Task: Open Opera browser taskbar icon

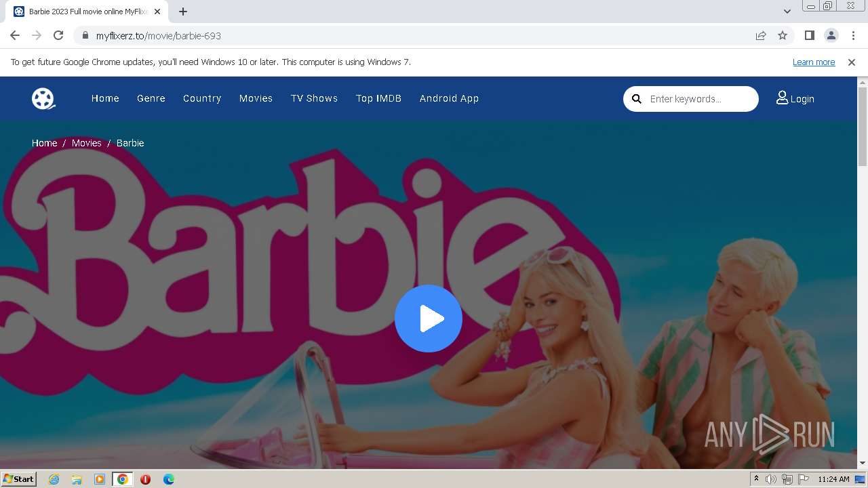Action: click(x=146, y=479)
